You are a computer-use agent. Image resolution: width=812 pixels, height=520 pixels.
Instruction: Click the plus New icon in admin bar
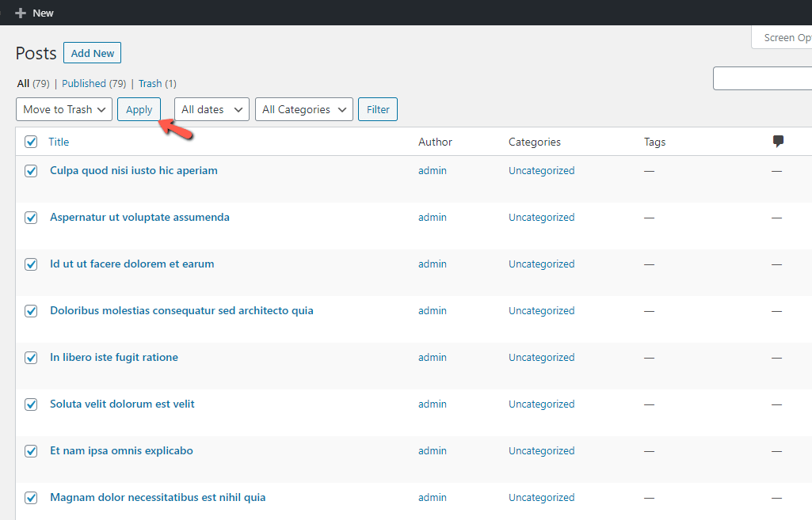pyautogui.click(x=21, y=13)
